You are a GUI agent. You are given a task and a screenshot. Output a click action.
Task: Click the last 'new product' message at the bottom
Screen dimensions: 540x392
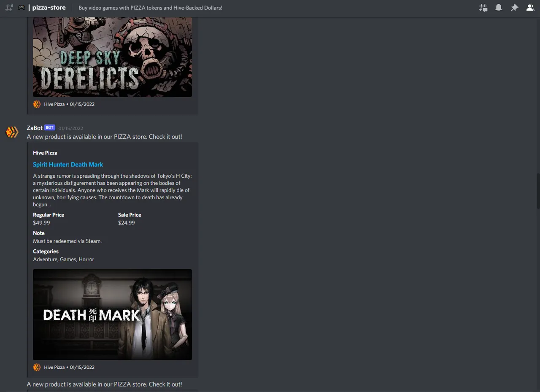104,384
